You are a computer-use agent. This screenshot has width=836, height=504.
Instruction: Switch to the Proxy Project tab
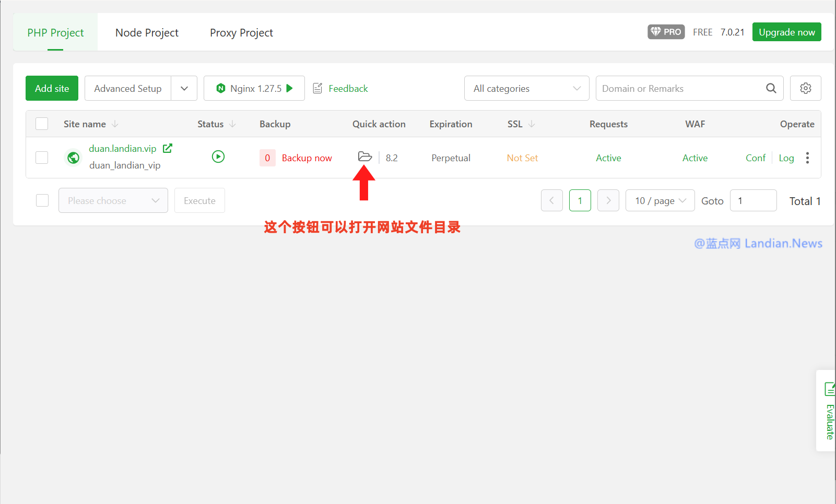coord(241,32)
